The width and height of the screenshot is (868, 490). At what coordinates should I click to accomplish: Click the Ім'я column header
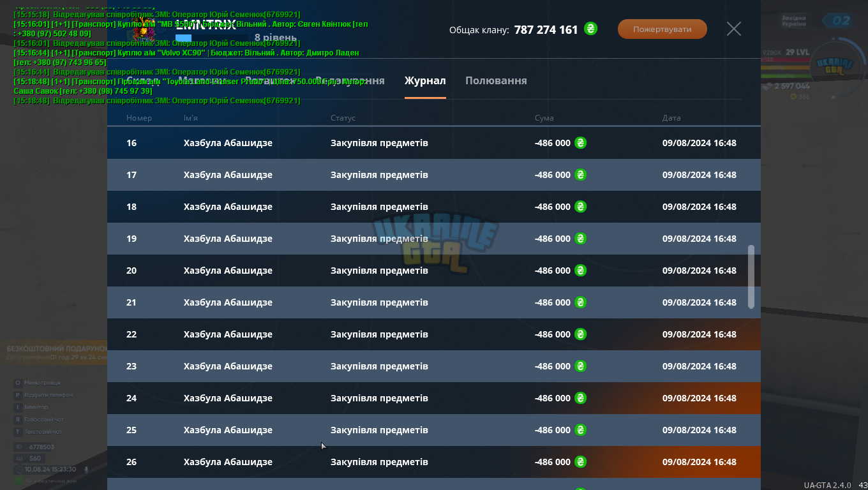[x=191, y=118]
